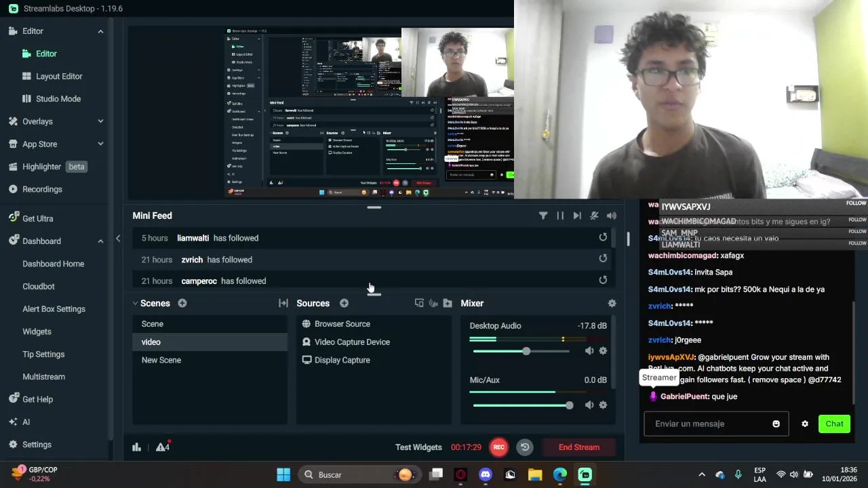Open Discord from the taskbar
Viewport: 868px width, 488px height.
coord(485,474)
